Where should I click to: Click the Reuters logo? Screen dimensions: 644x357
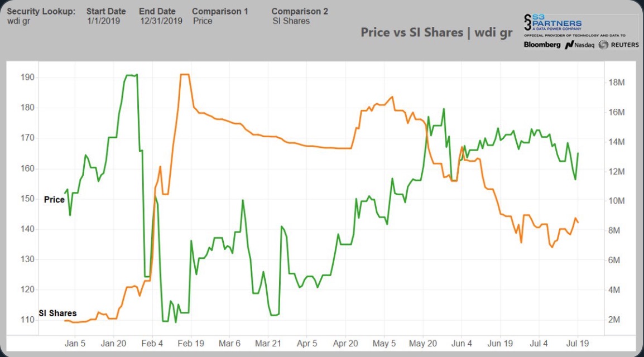pyautogui.click(x=618, y=45)
